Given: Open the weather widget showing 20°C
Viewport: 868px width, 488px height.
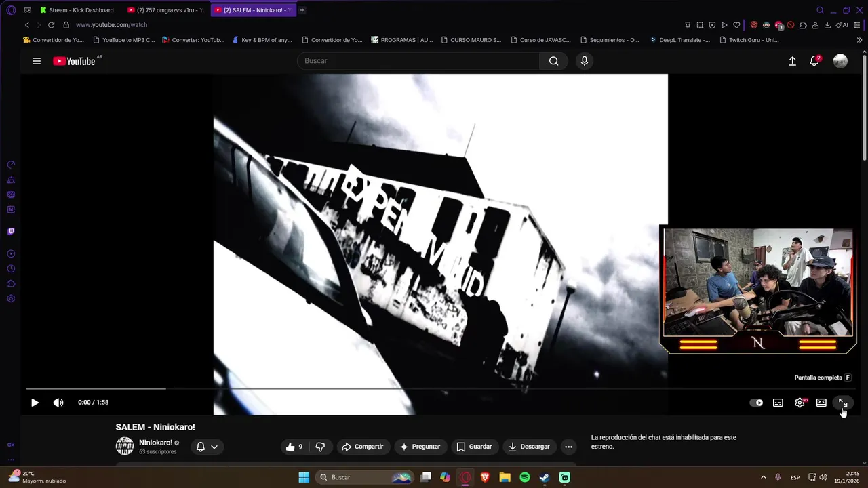Looking at the screenshot, I should coord(37,477).
